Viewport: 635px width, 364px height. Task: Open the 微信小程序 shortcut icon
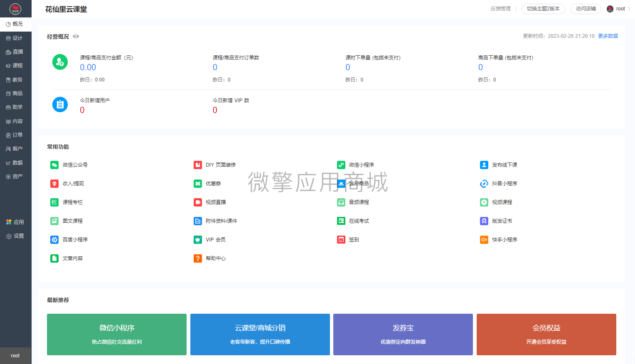pos(341,165)
